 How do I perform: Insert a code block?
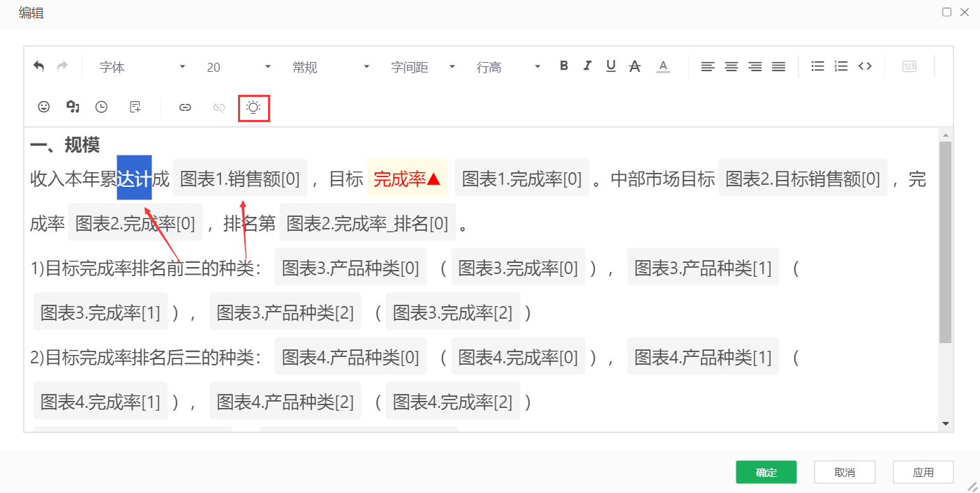point(865,66)
